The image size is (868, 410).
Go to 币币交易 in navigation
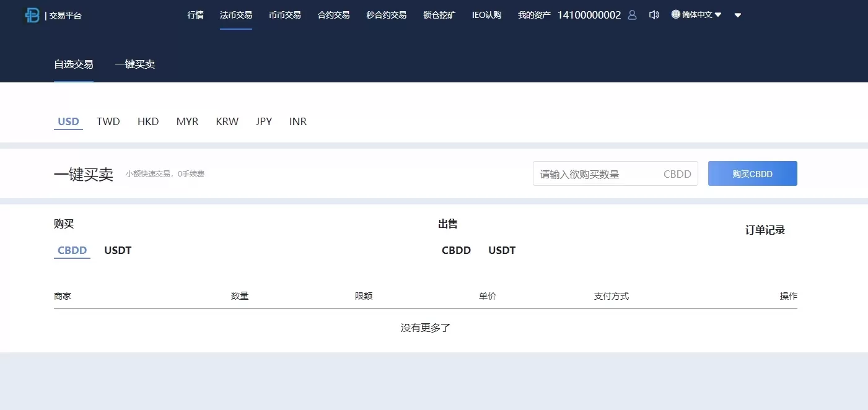285,15
